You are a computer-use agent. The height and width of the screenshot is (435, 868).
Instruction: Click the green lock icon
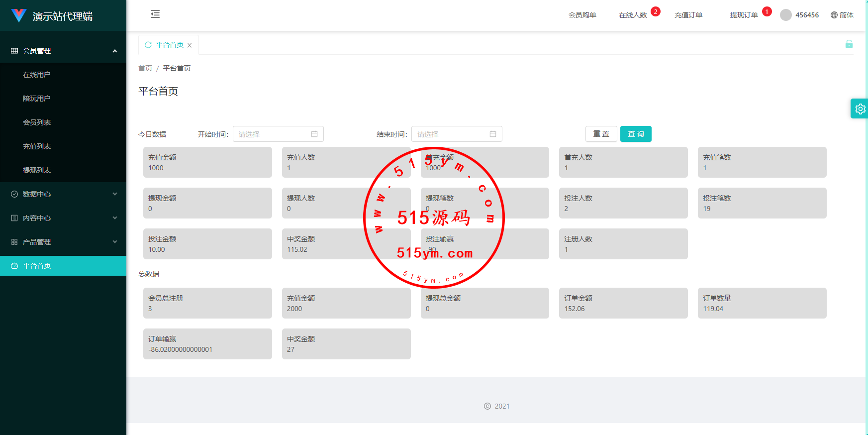(x=849, y=44)
